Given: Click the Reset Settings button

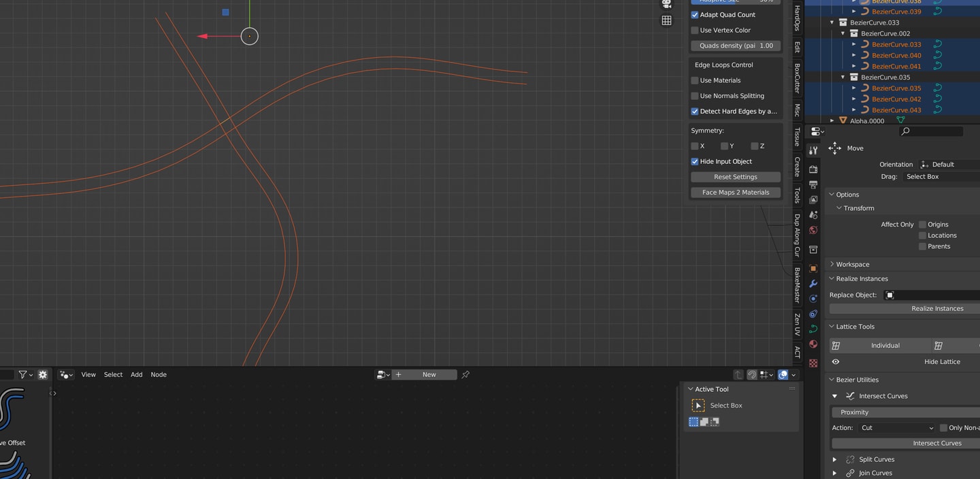Looking at the screenshot, I should [736, 177].
